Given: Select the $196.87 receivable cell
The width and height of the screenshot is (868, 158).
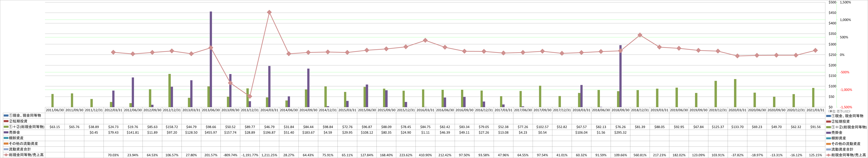Looking at the screenshot, I should click(269, 132).
